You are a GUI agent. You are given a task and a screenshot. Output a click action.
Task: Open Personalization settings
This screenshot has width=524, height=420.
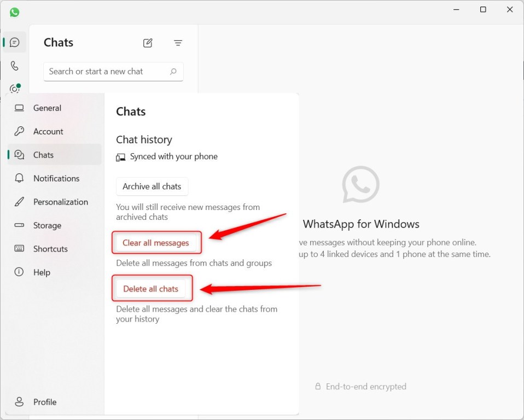[60, 202]
